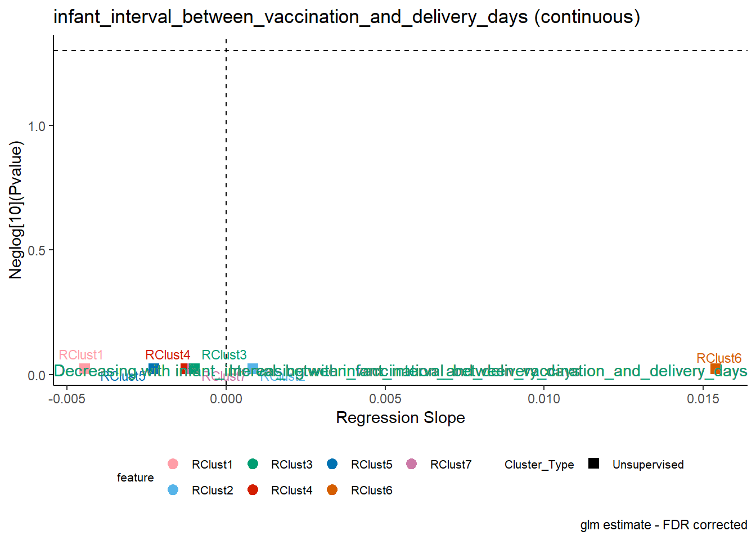Click the black Unsupervised legend square
Viewport: 756px width, 540px height.
pyautogui.click(x=593, y=463)
